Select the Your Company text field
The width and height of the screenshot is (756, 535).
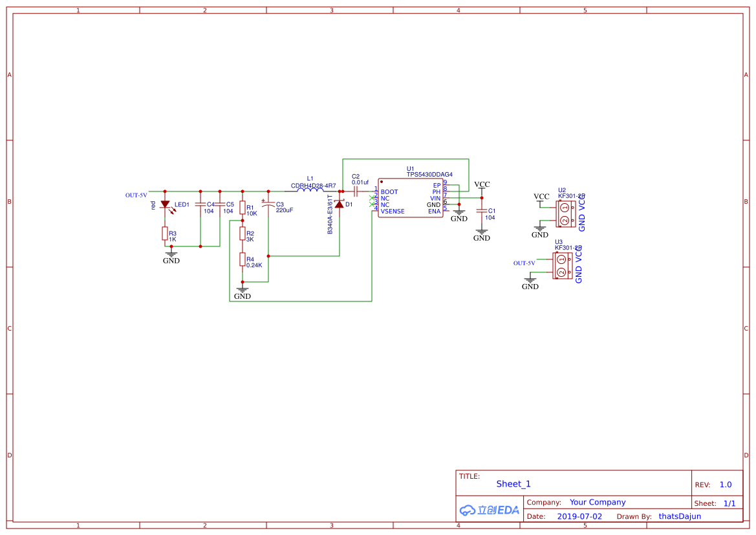pos(598,502)
